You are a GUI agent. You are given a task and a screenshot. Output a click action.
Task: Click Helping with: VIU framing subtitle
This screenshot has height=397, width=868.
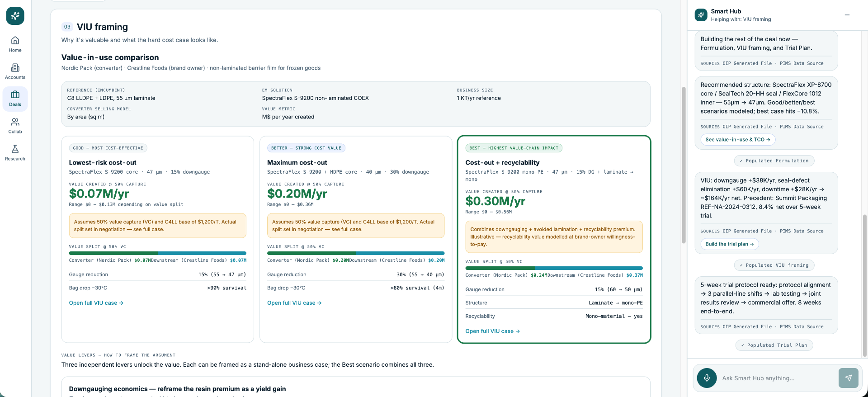pyautogui.click(x=741, y=19)
